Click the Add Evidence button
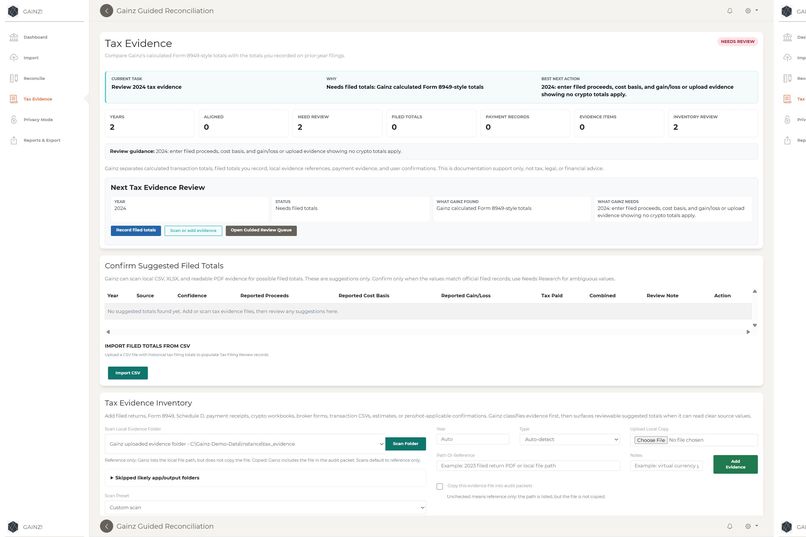The height and width of the screenshot is (537, 806). tap(735, 464)
